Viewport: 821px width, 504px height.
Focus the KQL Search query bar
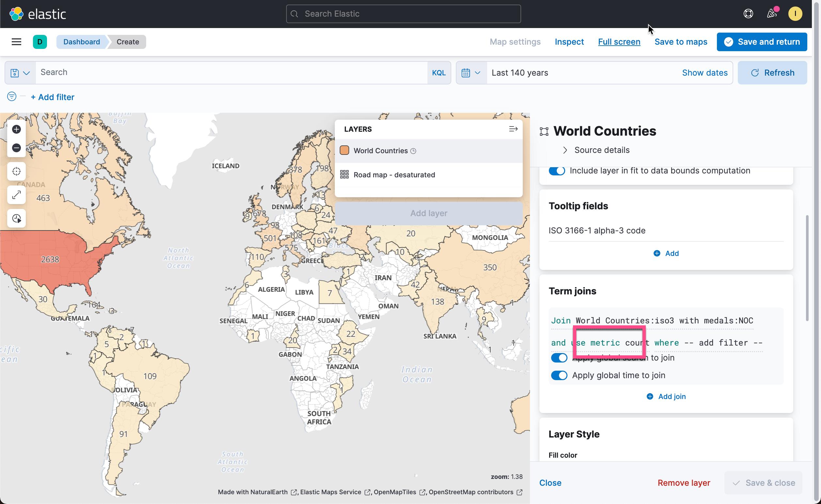pos(232,73)
